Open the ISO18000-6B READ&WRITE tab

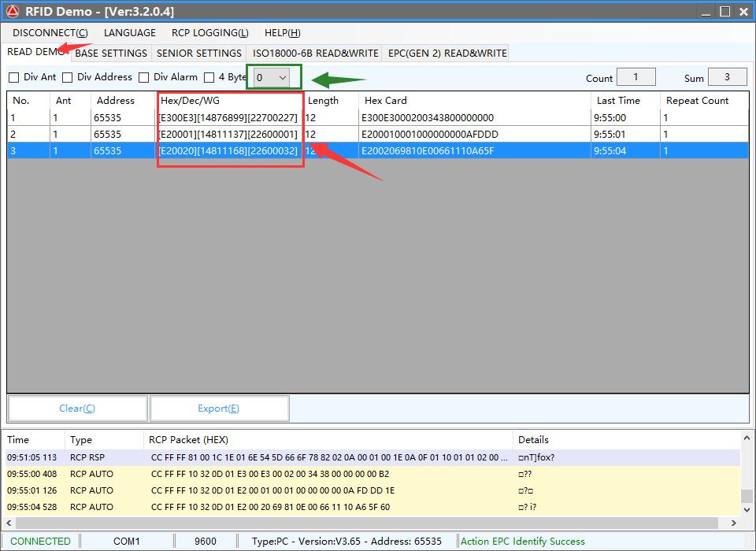point(315,53)
